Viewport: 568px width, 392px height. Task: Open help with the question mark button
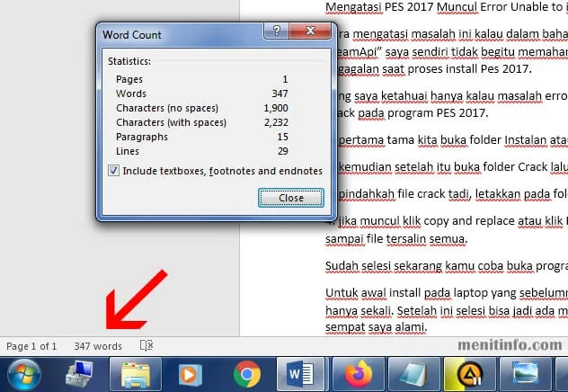[x=276, y=31]
